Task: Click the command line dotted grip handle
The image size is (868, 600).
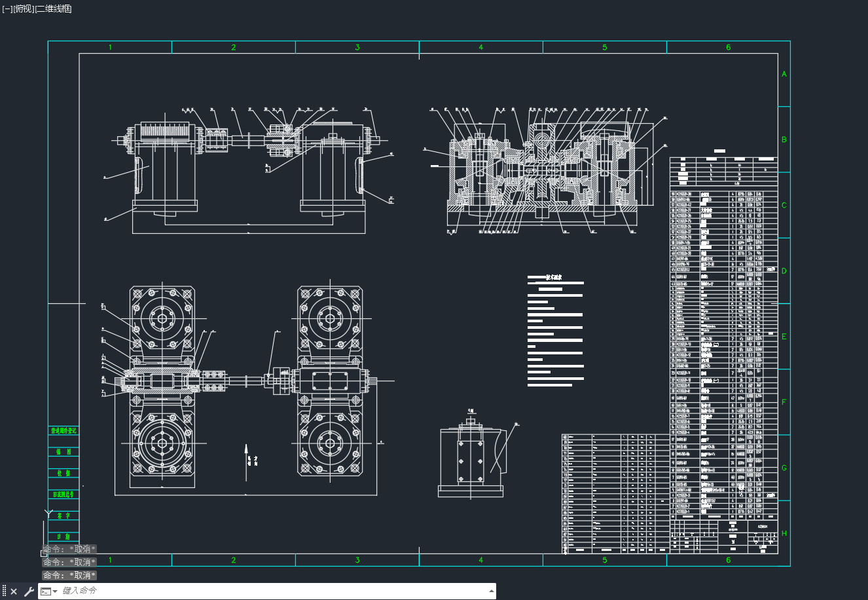Action: click(4, 591)
